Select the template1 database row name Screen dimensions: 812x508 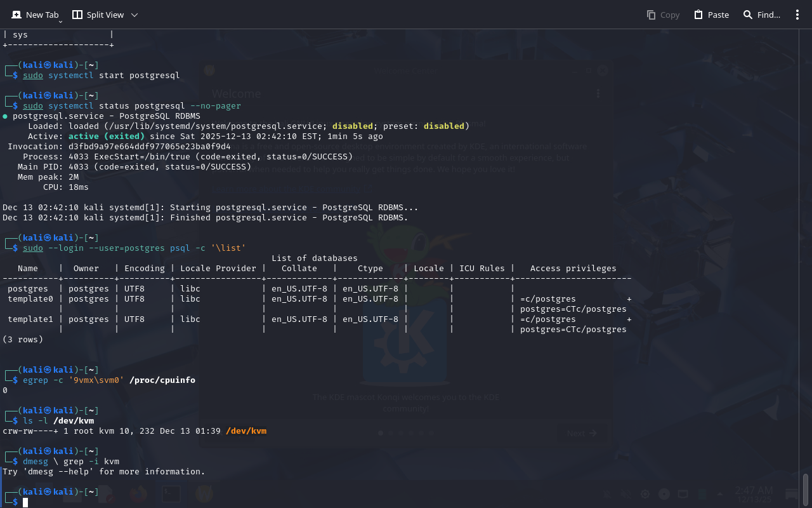tap(30, 319)
